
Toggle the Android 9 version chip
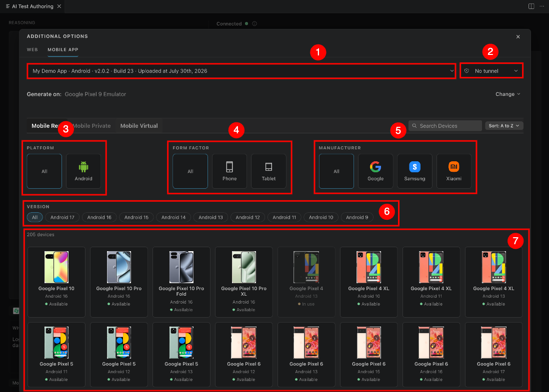coord(357,218)
